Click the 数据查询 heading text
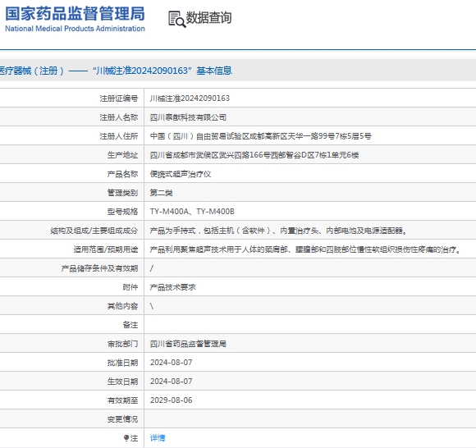 [208, 17]
